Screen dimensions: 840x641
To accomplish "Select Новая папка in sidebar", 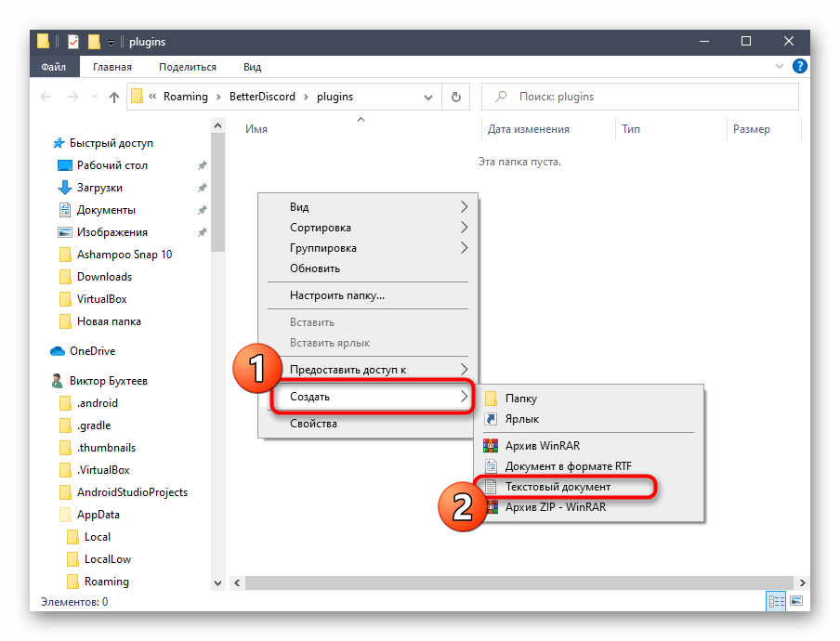I will click(x=109, y=321).
